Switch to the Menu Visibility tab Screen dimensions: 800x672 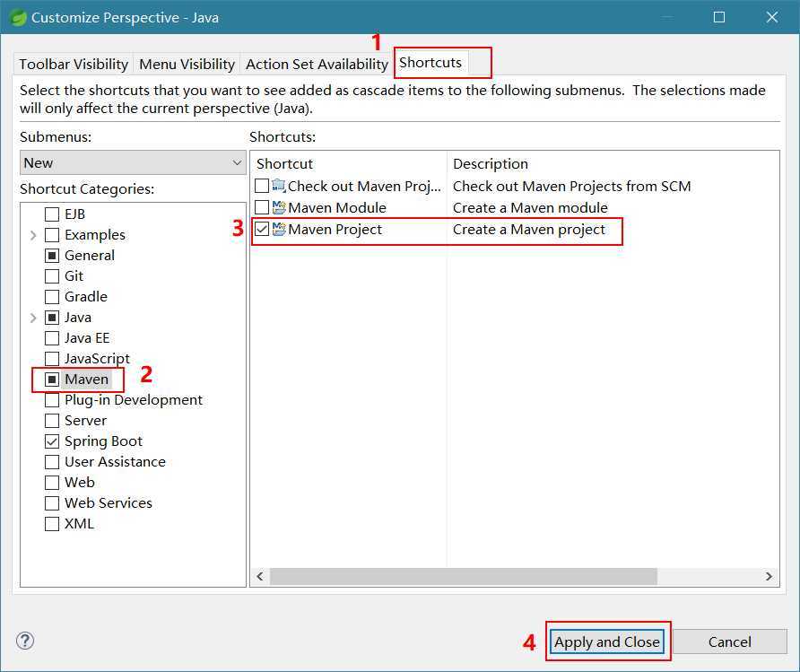tap(187, 65)
